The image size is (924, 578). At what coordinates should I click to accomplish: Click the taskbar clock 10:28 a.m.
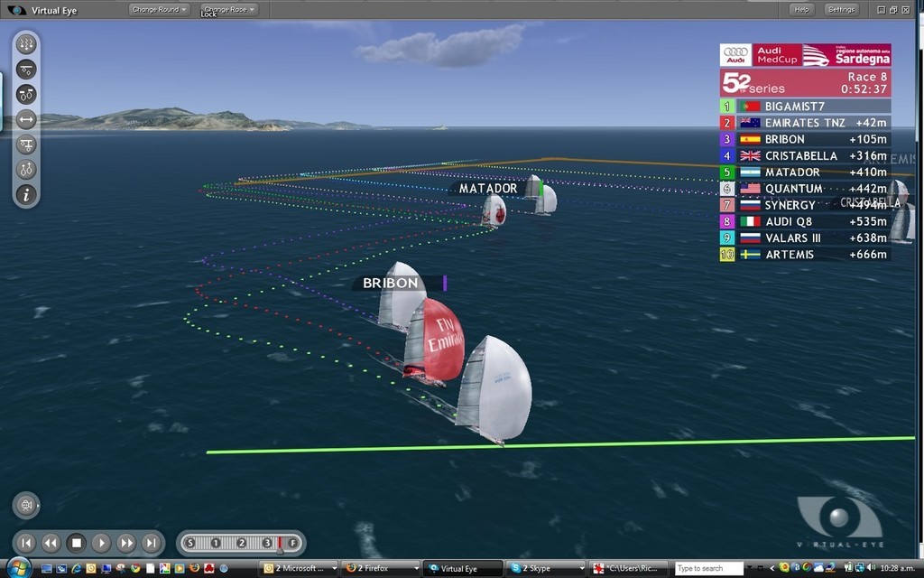coord(898,569)
